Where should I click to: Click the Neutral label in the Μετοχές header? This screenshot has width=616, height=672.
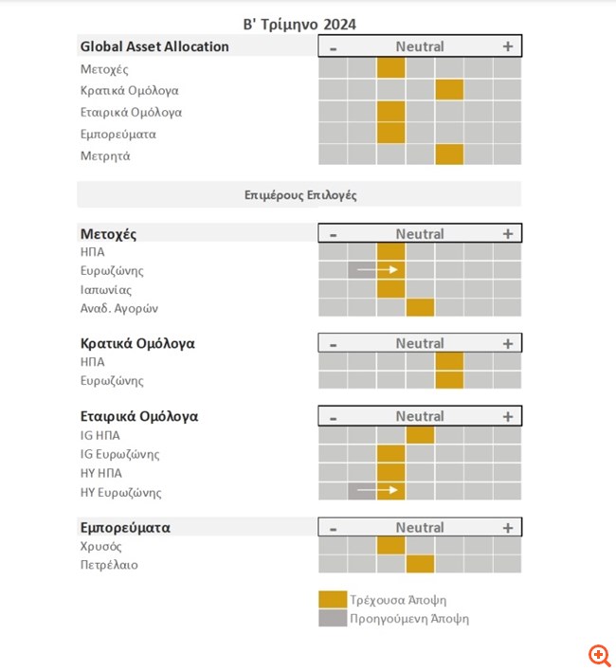tap(420, 234)
